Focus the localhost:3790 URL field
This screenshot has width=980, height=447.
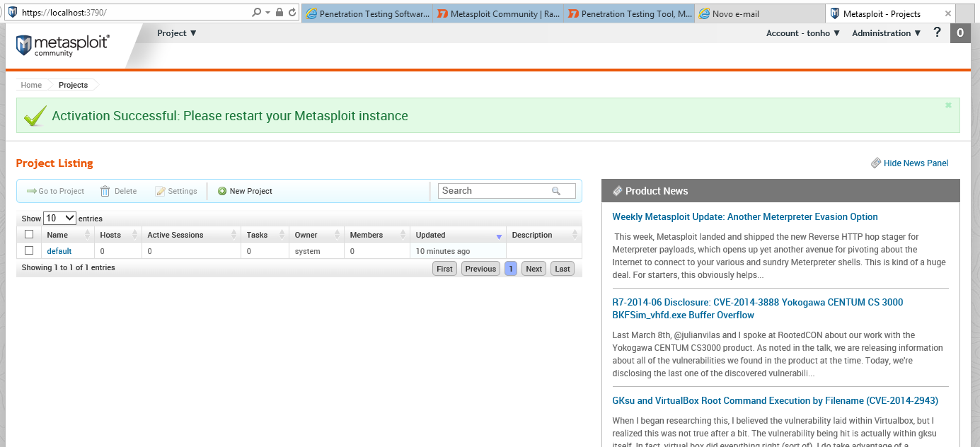134,13
